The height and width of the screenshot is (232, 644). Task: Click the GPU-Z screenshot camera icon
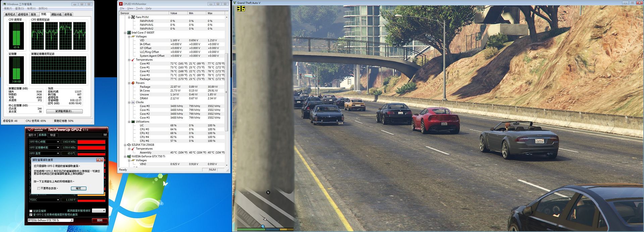tap(105, 135)
